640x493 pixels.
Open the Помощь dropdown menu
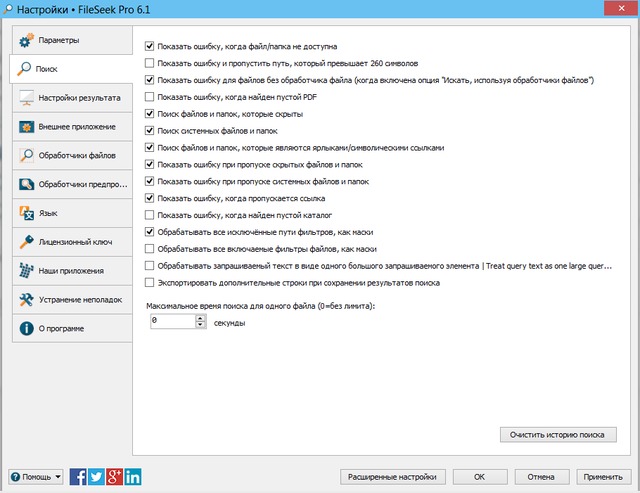pos(36,477)
